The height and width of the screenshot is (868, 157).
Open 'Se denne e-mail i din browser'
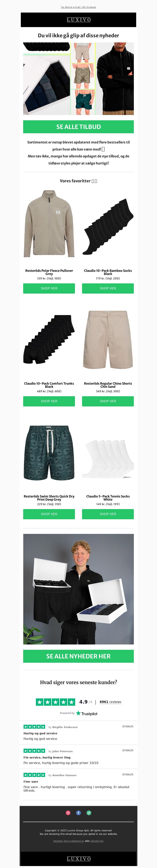[78, 7]
